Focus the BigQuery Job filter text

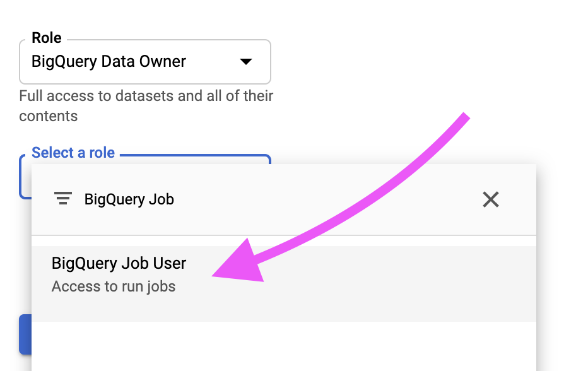tap(129, 199)
